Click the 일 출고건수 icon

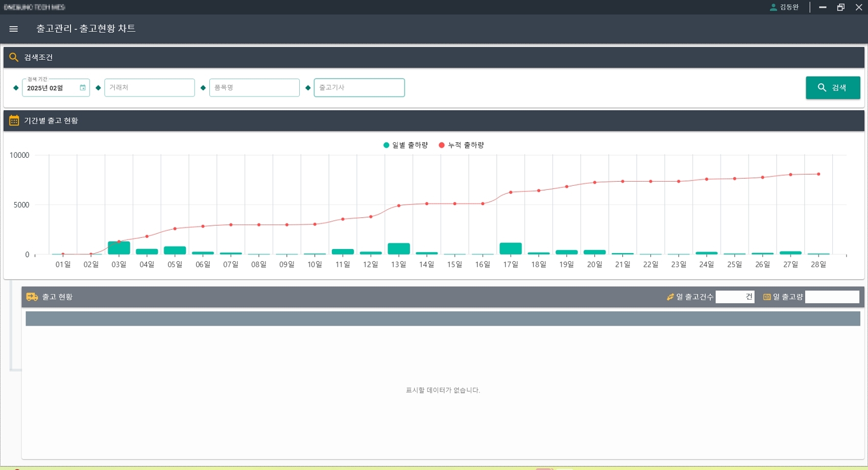[670, 297]
